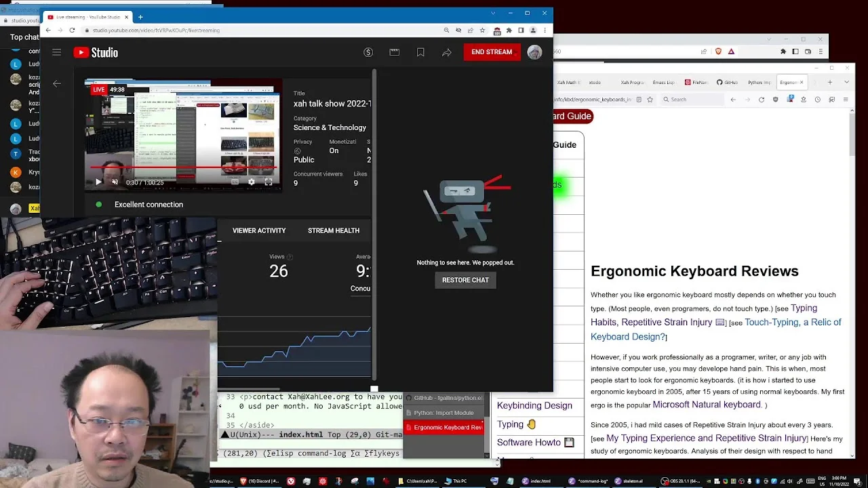Click the create highlight clip icon
Image resolution: width=868 pixels, height=488 pixels.
coord(394,52)
